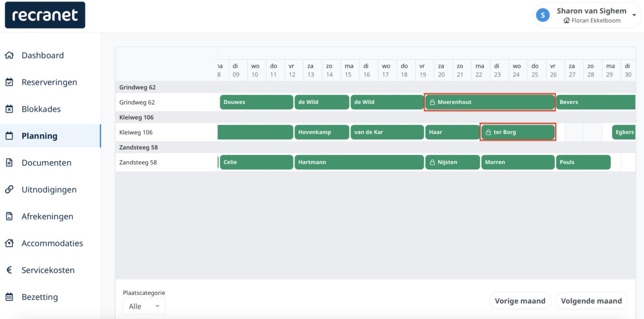The image size is (644, 319).
Task: Click the Reserveringen calendar-check icon
Action: pyautogui.click(x=9, y=82)
